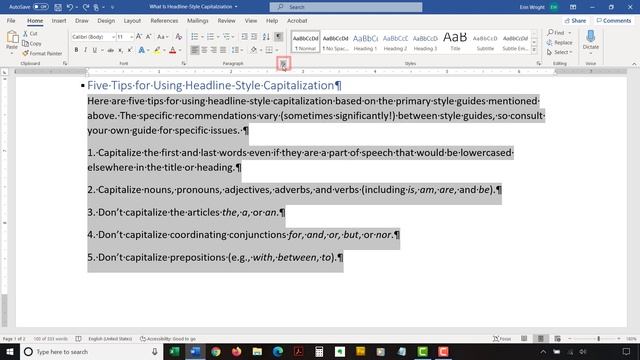Image resolution: width=640 pixels, height=360 pixels.
Task: Toggle Bold formatting
Action: point(76,50)
